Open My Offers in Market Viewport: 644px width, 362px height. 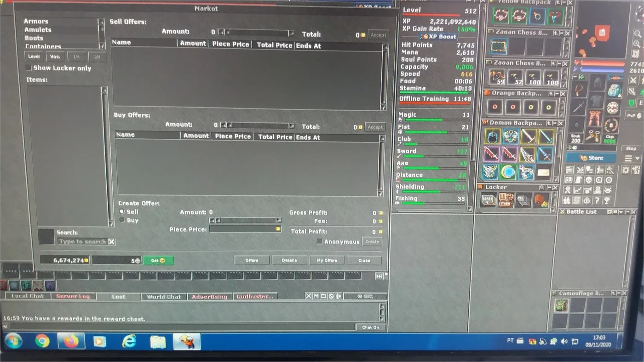click(327, 260)
